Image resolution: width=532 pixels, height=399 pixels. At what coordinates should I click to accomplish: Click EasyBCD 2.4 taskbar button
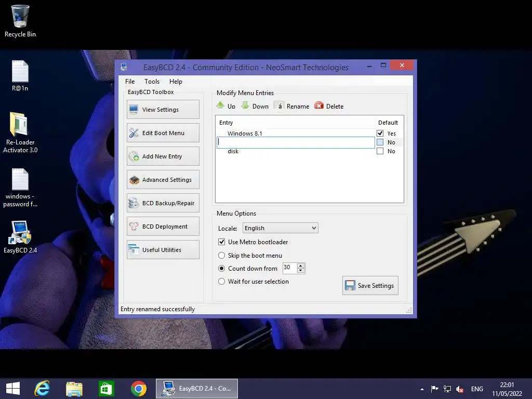[197, 389]
